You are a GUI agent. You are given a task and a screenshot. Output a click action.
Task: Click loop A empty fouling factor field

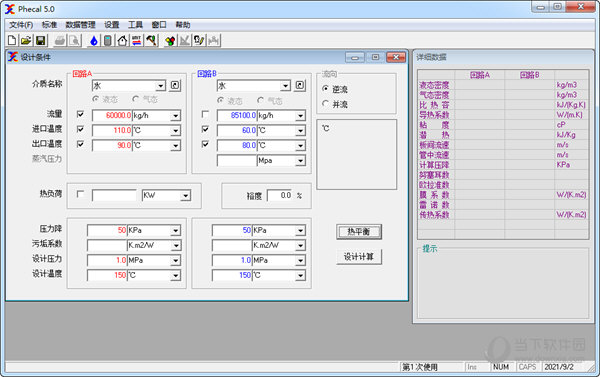pos(107,245)
